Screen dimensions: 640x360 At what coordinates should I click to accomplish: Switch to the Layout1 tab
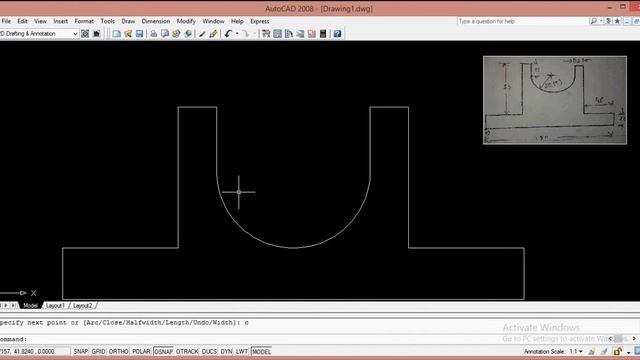55,305
